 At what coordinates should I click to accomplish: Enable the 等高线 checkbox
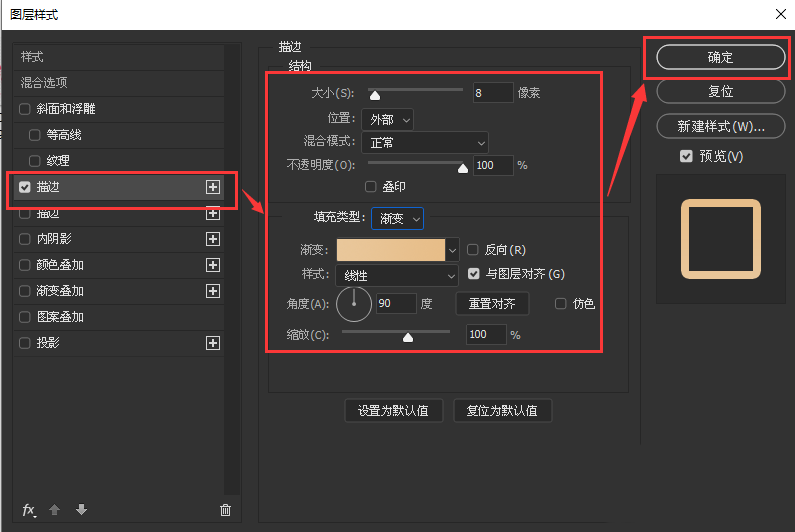coord(34,135)
